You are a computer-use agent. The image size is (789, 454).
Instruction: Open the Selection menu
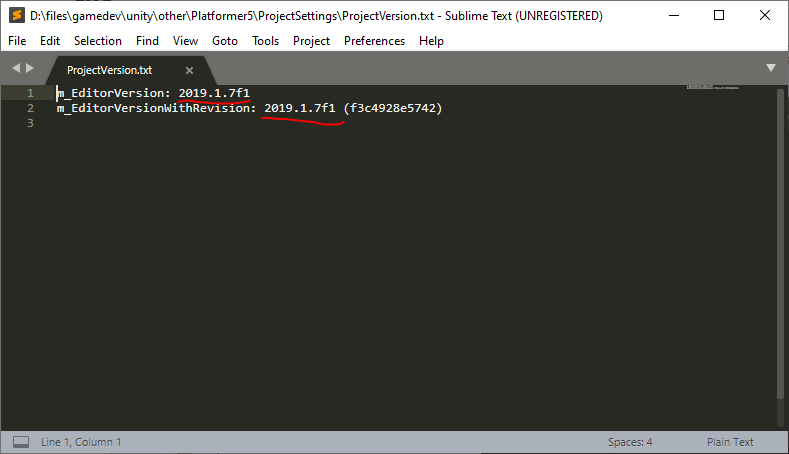[x=98, y=41]
